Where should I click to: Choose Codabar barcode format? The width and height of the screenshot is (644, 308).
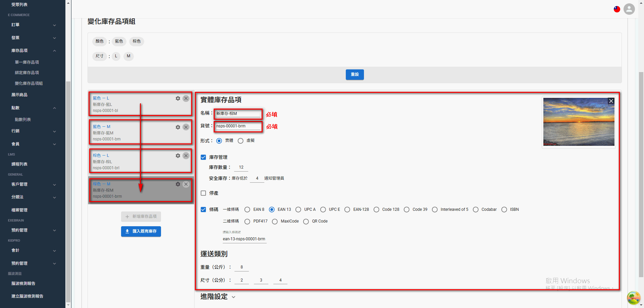click(476, 209)
